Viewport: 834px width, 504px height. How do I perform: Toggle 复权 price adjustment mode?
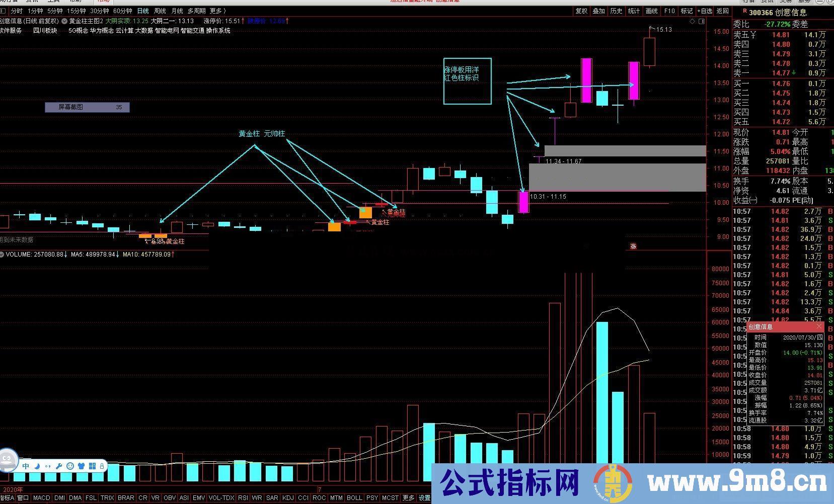pyautogui.click(x=581, y=11)
